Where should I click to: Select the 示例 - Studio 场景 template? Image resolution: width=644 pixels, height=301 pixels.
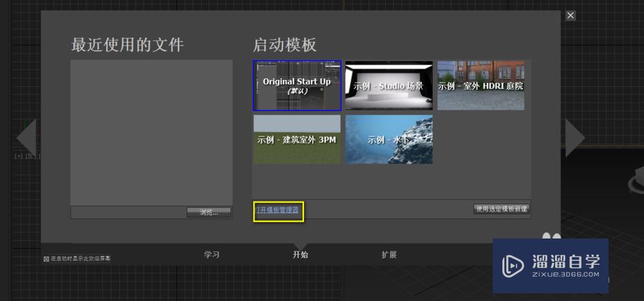click(x=388, y=86)
